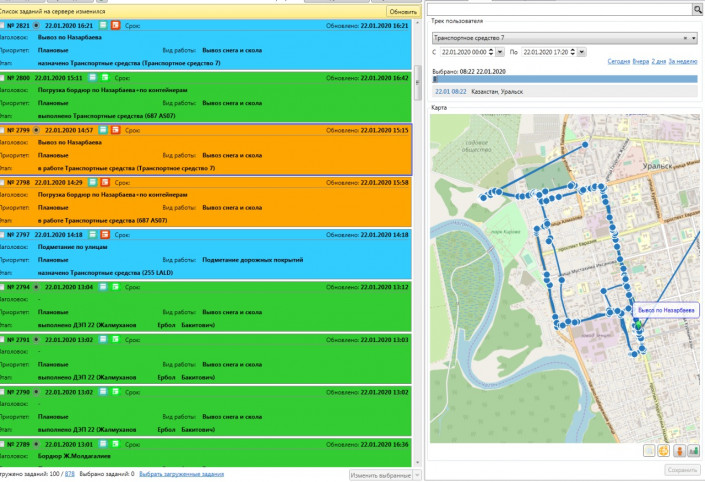Viewport: 705px width, 482px height.
Task: Click the Выбрать загруженные задания link
Action: (181, 474)
